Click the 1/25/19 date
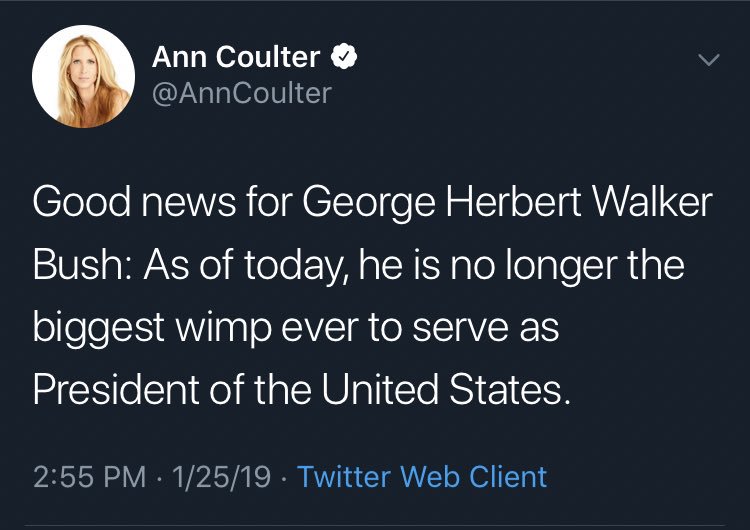The width and height of the screenshot is (750, 530). pyautogui.click(x=221, y=476)
